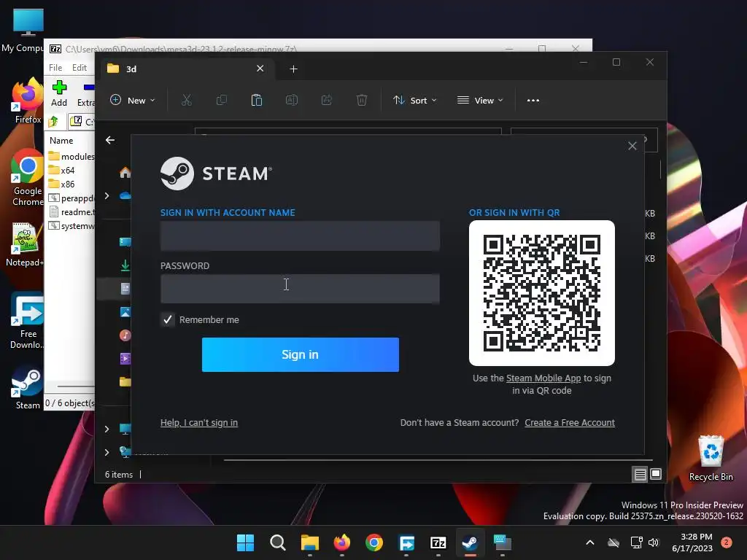Follow the Steam Mobile App link
Screen dimensions: 747x560
coord(543,378)
